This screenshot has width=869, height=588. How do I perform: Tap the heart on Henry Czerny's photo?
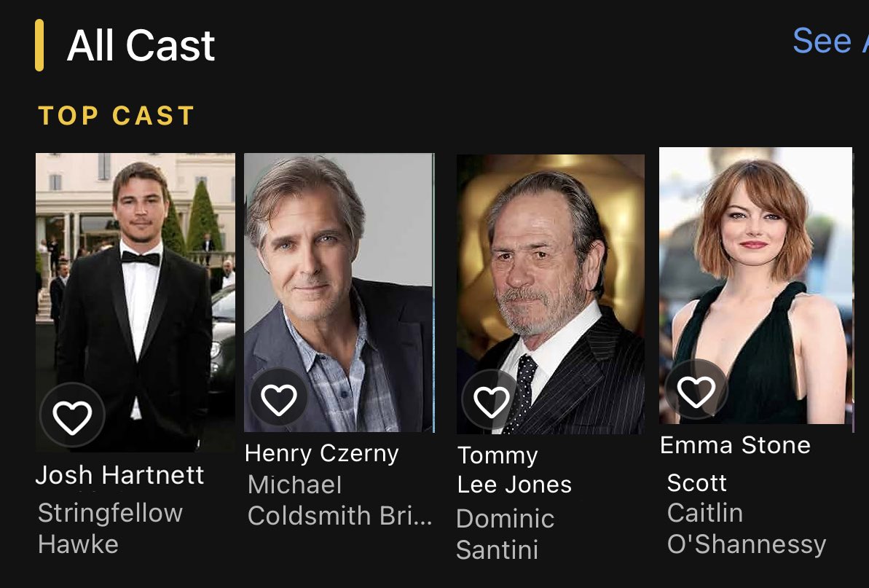point(279,399)
